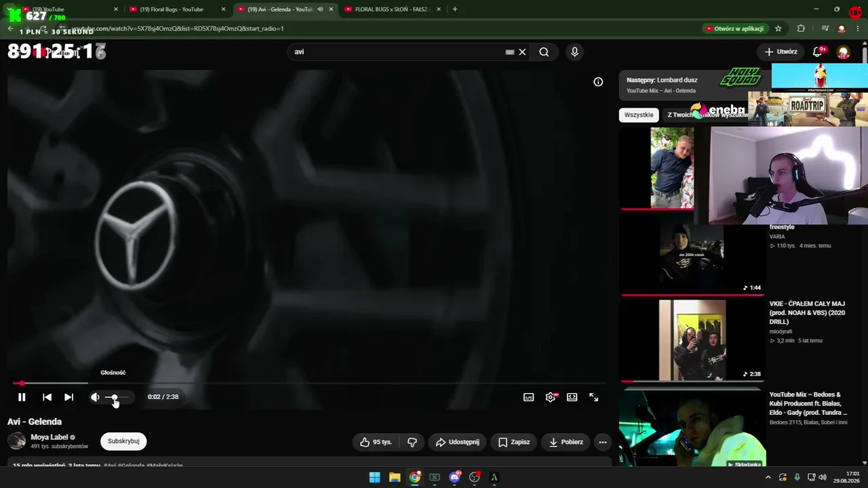Open system tray microphone icon
The width and height of the screenshot is (868, 488).
click(797, 477)
